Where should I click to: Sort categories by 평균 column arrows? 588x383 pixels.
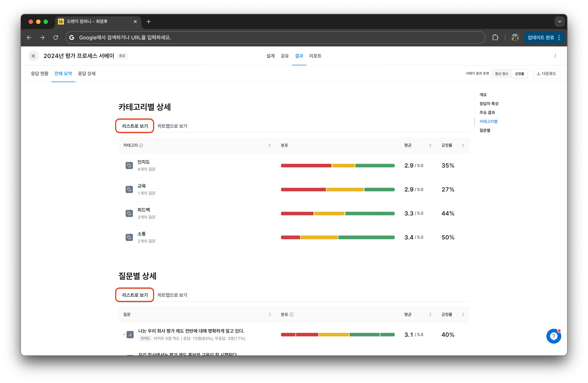point(430,145)
